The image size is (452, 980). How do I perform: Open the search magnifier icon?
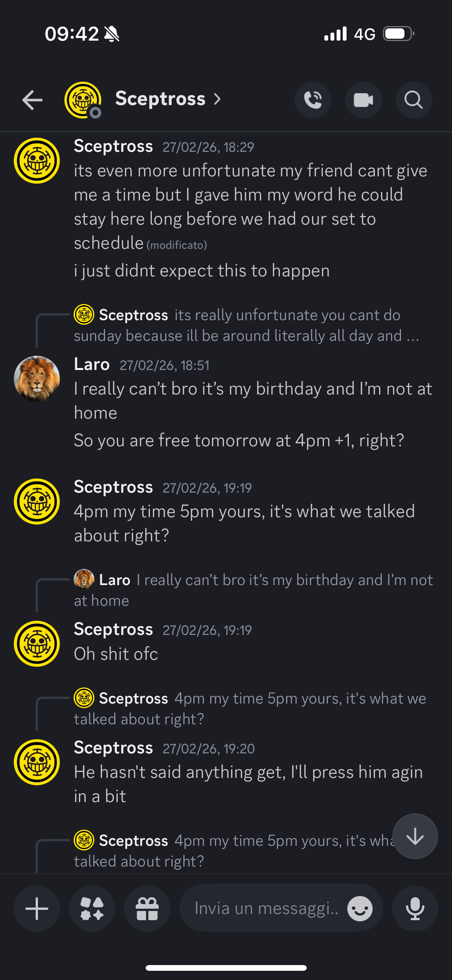(414, 100)
